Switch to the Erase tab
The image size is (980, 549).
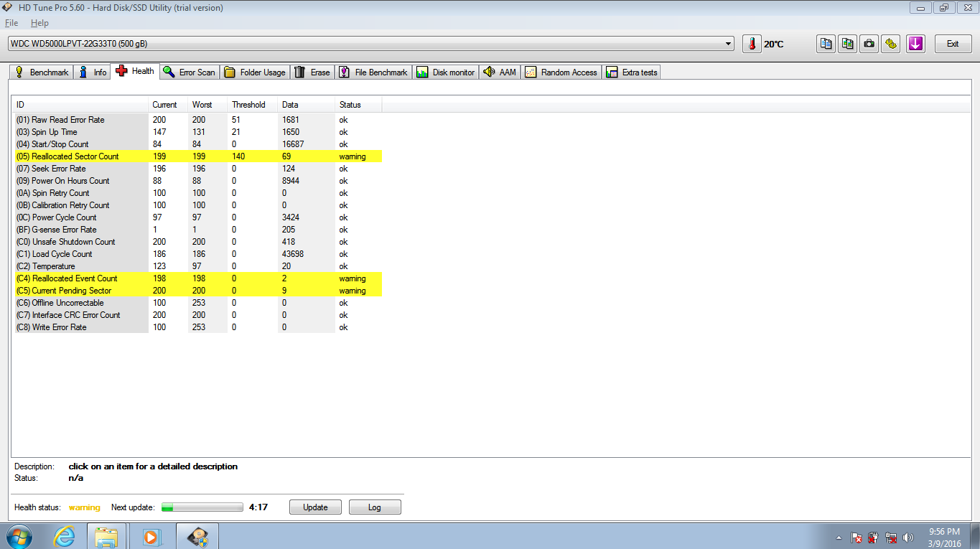tap(313, 72)
